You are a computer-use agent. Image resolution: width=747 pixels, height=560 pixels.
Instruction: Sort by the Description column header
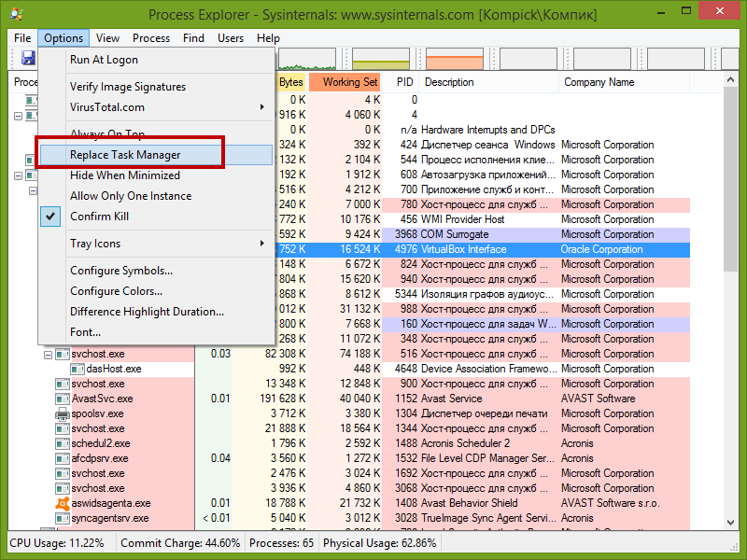pos(488,82)
